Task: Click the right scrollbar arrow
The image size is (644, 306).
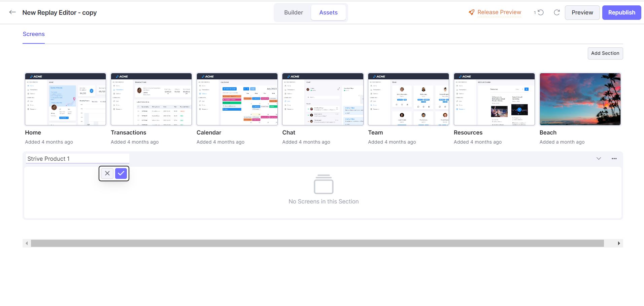Action: (619, 243)
